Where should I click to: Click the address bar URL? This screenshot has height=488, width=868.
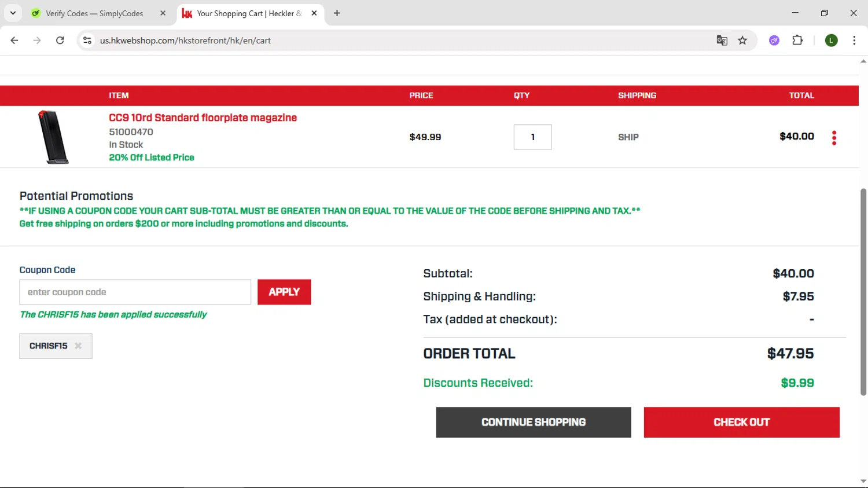[x=185, y=41]
